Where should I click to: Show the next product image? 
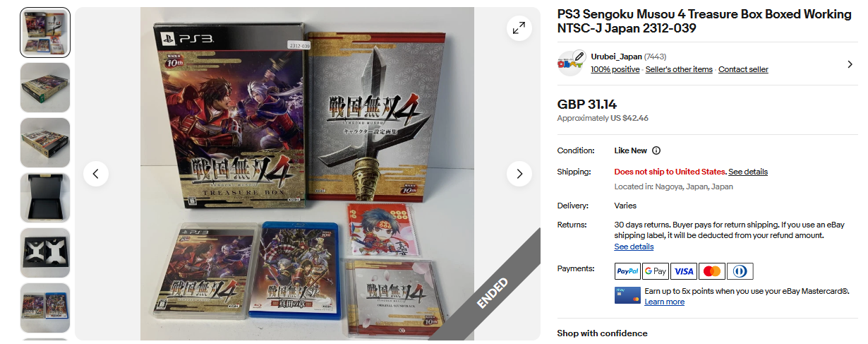pyautogui.click(x=519, y=174)
